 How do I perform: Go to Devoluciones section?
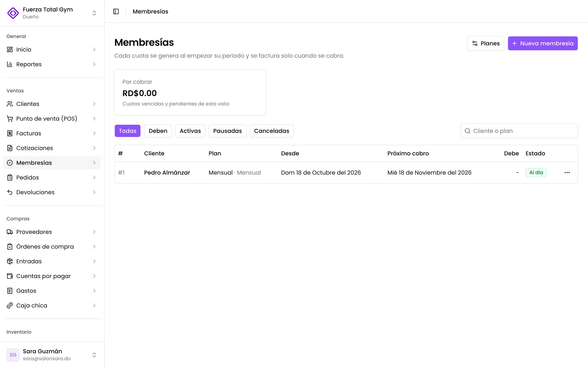[52, 192]
